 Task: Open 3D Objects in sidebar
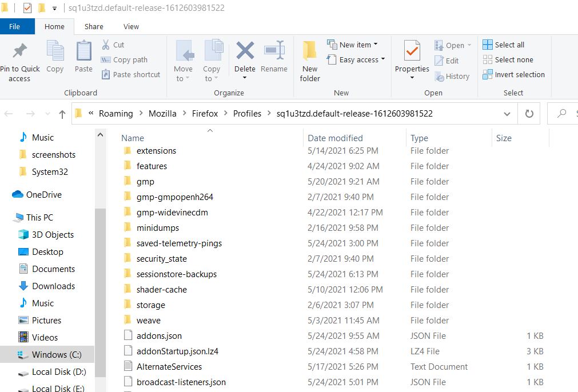click(x=46, y=235)
